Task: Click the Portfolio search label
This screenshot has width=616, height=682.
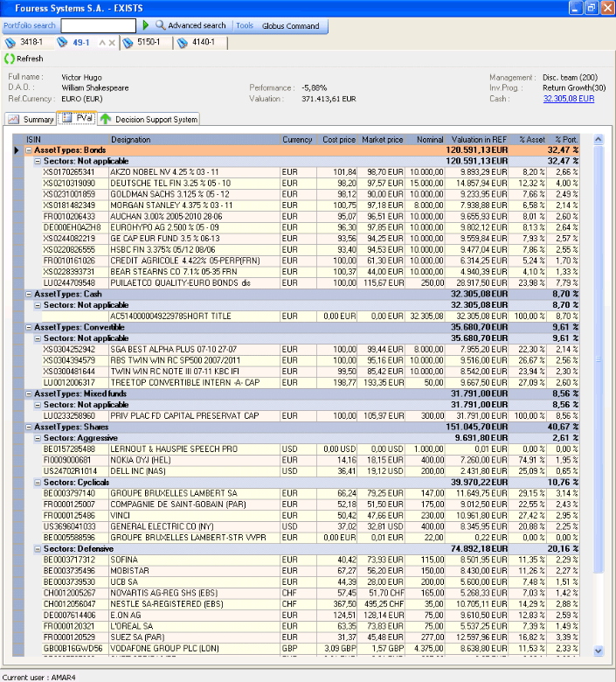Action: pos(30,25)
